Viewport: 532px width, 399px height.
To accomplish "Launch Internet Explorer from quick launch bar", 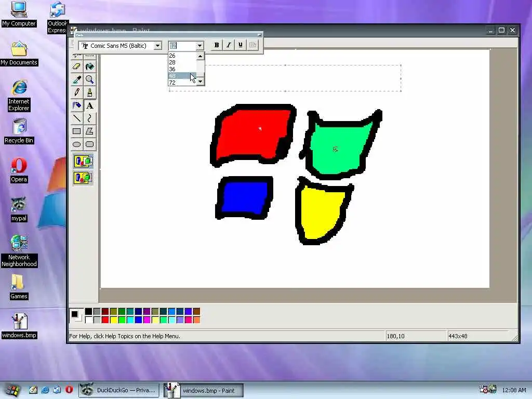I will pyautogui.click(x=45, y=390).
